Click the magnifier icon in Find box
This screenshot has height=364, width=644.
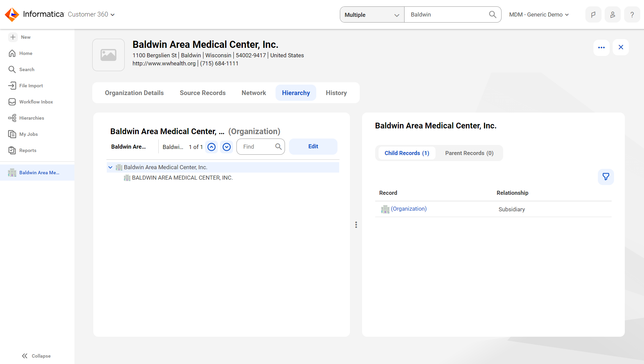[278, 147]
